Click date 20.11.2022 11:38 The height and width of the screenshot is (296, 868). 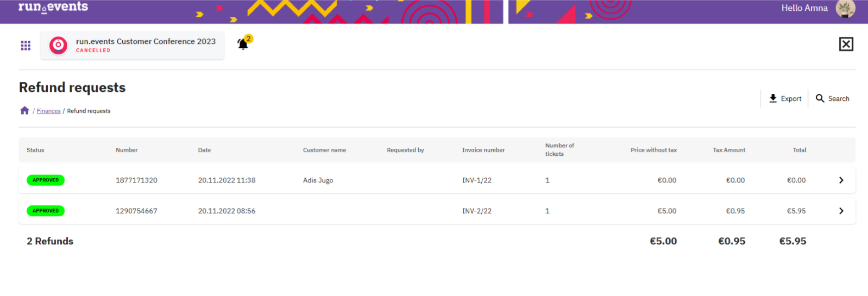click(x=227, y=180)
